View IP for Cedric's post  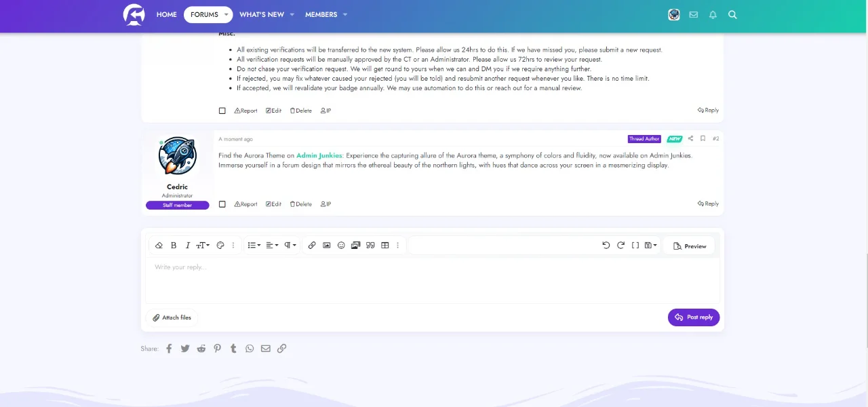325,204
